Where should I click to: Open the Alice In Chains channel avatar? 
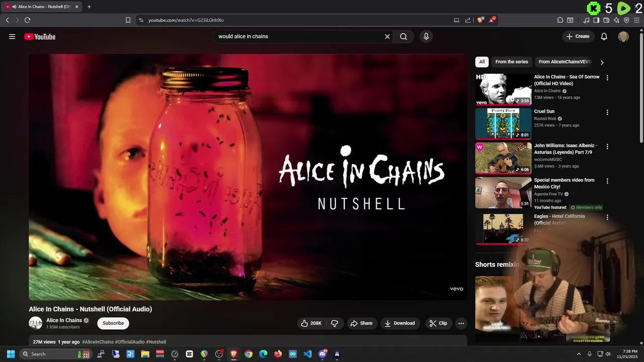point(35,323)
